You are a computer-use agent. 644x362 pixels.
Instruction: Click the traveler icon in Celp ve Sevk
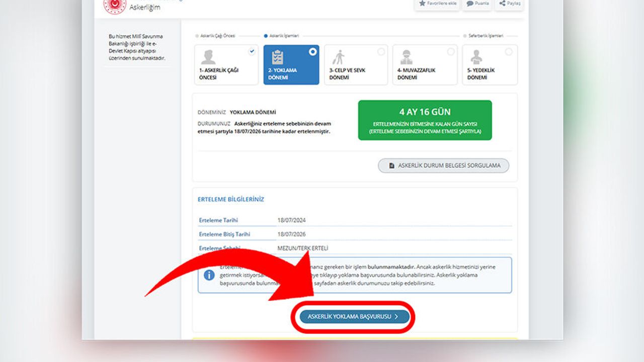pyautogui.click(x=339, y=57)
